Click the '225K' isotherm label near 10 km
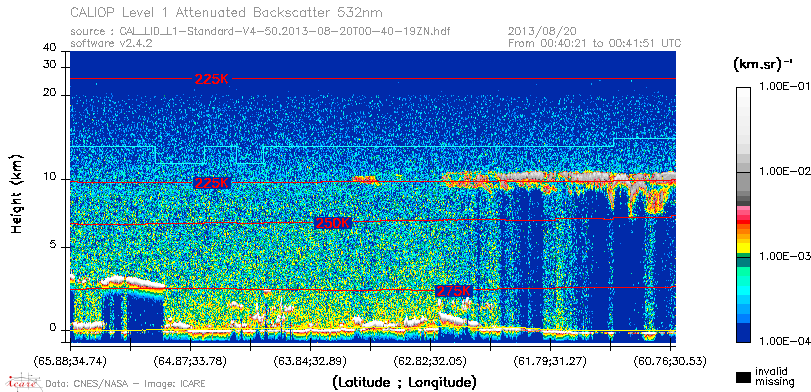The image size is (811, 392). tap(211, 183)
